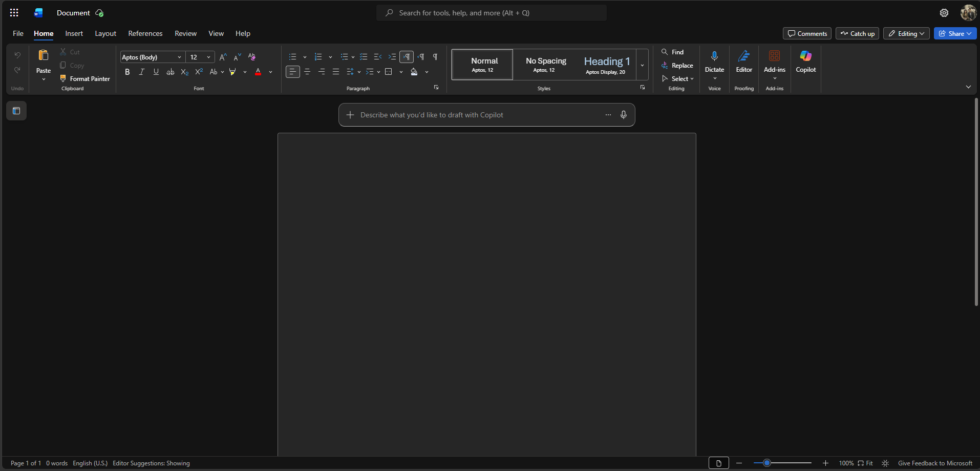Start Dictate voice typing

pyautogui.click(x=714, y=60)
